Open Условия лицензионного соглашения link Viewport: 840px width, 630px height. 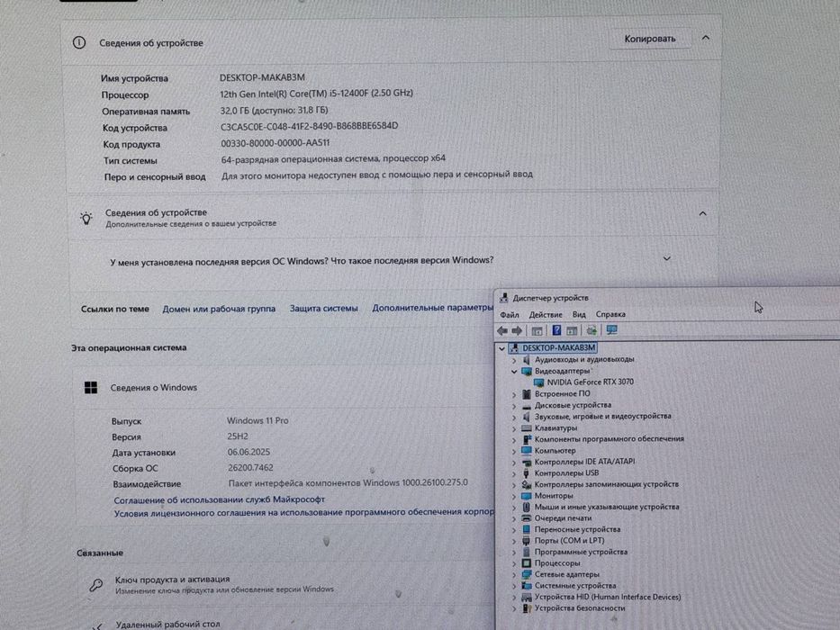(303, 513)
